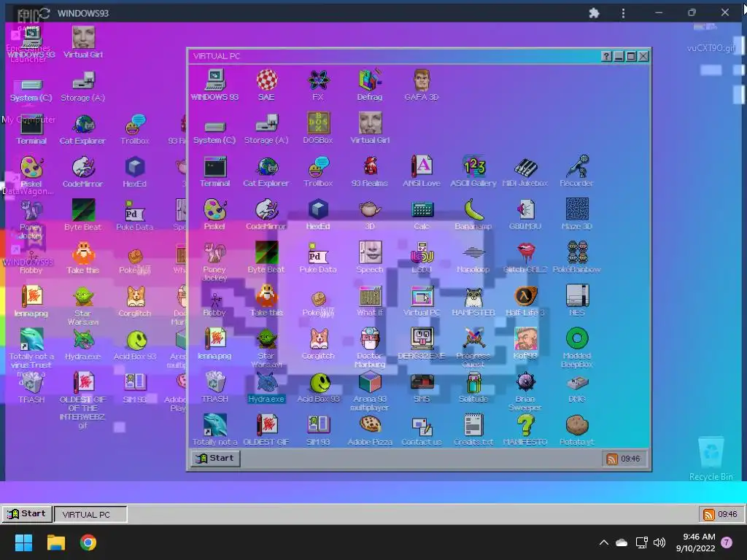Select Hydra.exe inside Virtual PC window
747x560 pixels.
click(x=266, y=386)
